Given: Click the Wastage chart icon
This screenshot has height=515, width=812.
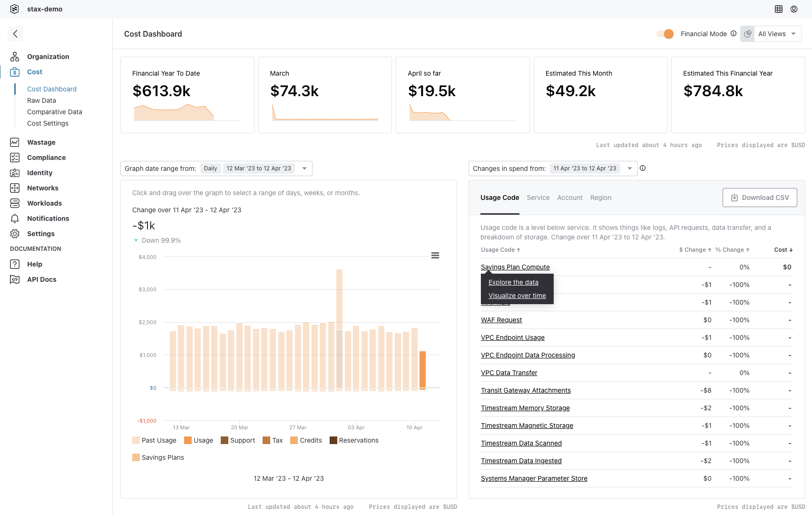Looking at the screenshot, I should (15, 142).
